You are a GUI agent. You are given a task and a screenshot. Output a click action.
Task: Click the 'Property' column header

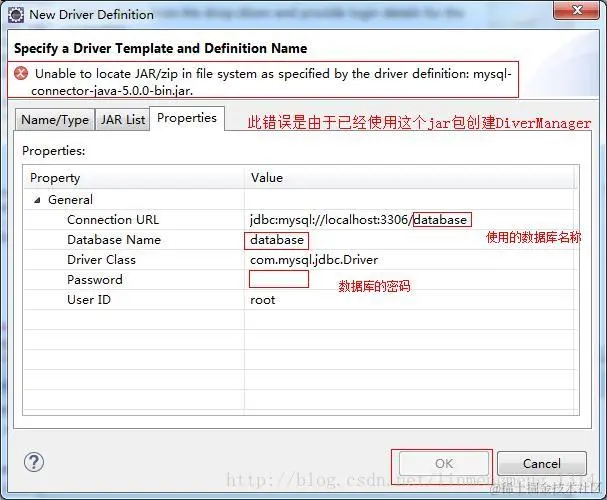[x=134, y=178]
